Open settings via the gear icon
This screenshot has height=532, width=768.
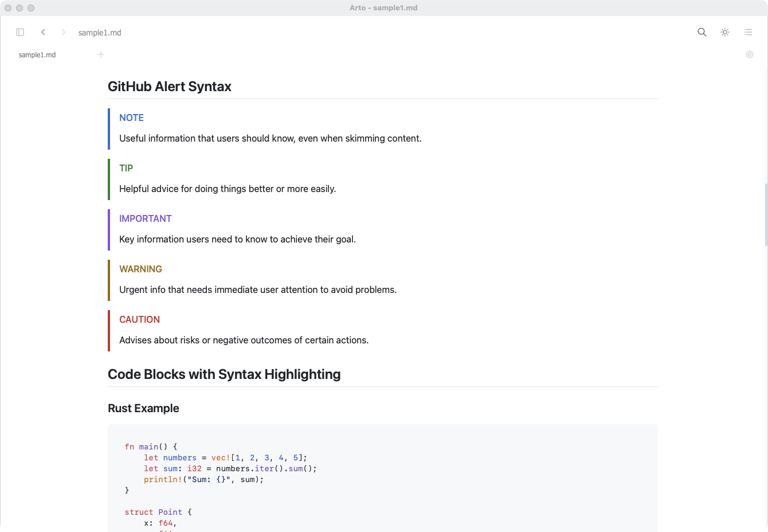point(750,54)
